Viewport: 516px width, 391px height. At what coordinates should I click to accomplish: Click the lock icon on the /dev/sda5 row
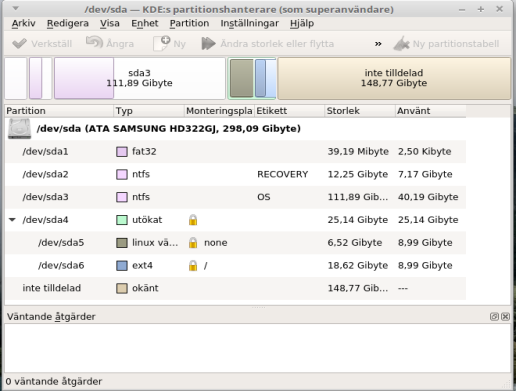click(193, 243)
